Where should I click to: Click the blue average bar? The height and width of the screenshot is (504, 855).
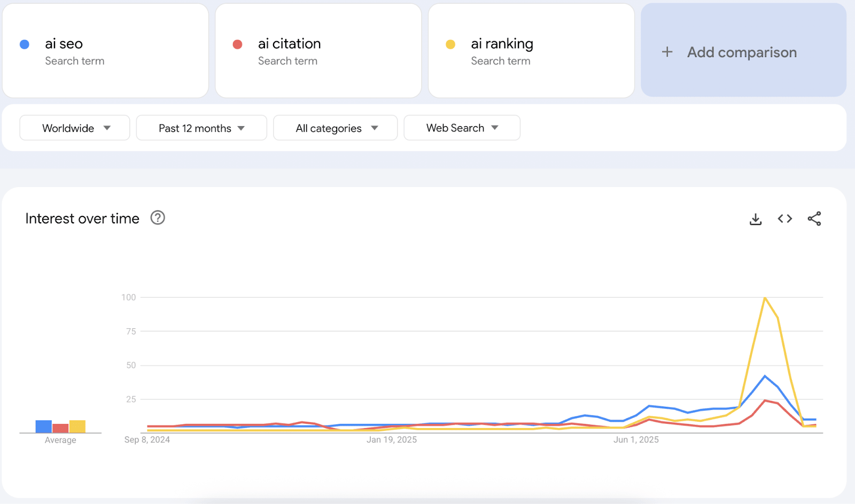pyautogui.click(x=43, y=427)
